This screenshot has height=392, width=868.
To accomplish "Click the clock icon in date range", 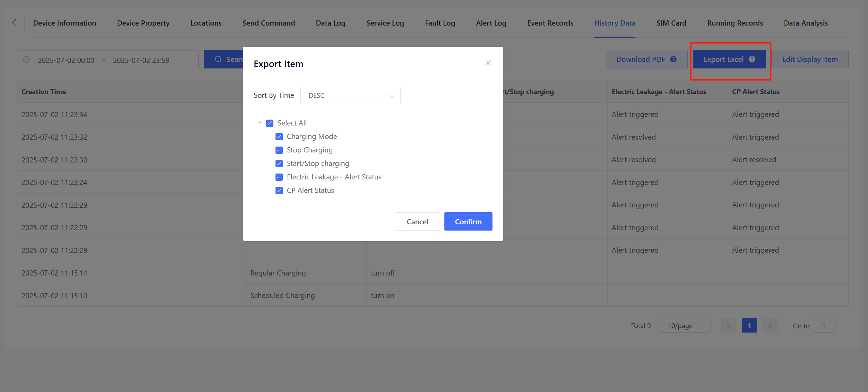I will pyautogui.click(x=27, y=60).
